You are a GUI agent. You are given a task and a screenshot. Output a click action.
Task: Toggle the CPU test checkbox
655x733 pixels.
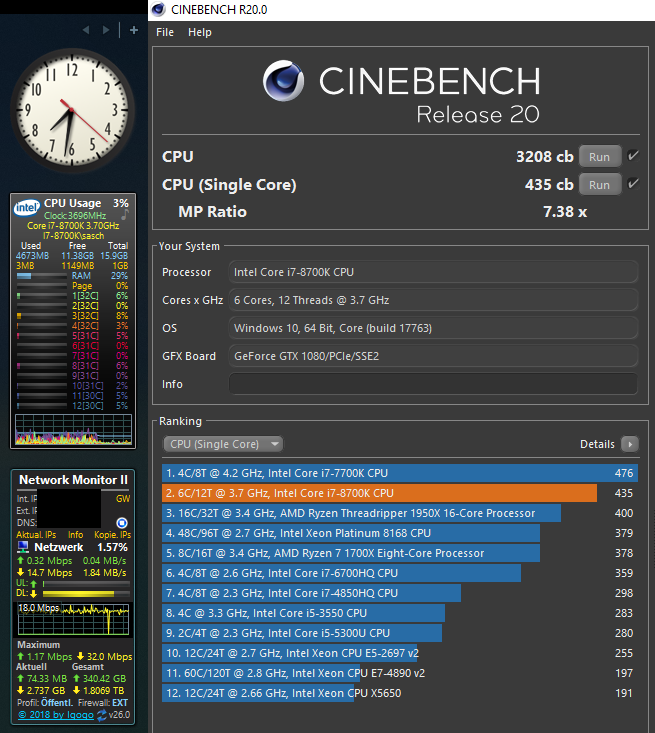(x=633, y=156)
